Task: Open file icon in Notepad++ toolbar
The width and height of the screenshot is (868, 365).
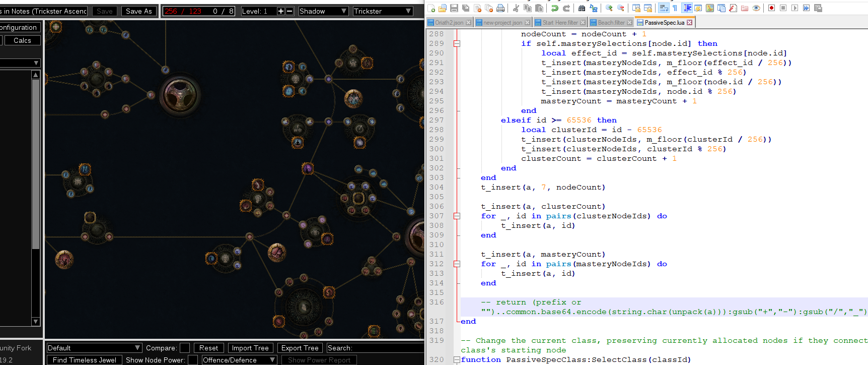Action: 442,8
